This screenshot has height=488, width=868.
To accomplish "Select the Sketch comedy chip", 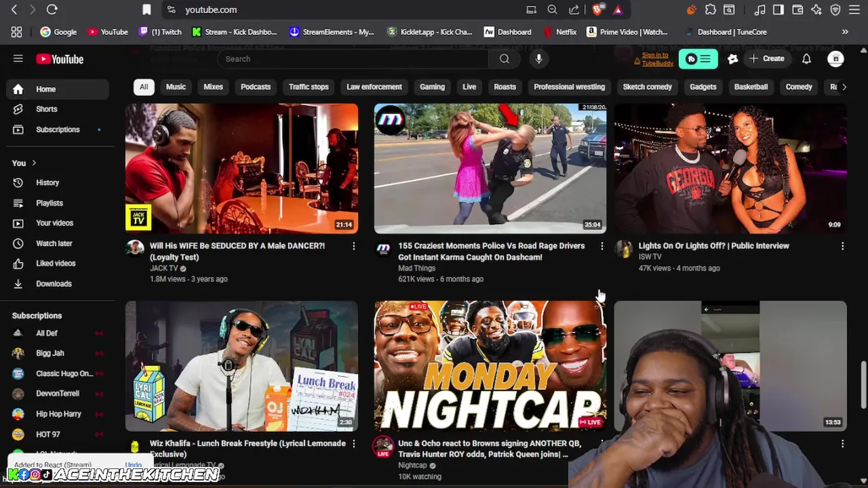I will click(648, 87).
